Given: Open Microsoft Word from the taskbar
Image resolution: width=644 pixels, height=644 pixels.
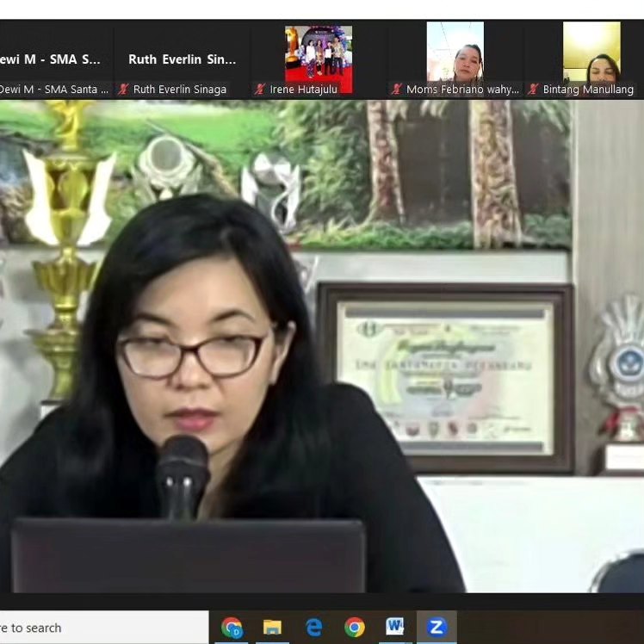Looking at the screenshot, I should [x=395, y=628].
